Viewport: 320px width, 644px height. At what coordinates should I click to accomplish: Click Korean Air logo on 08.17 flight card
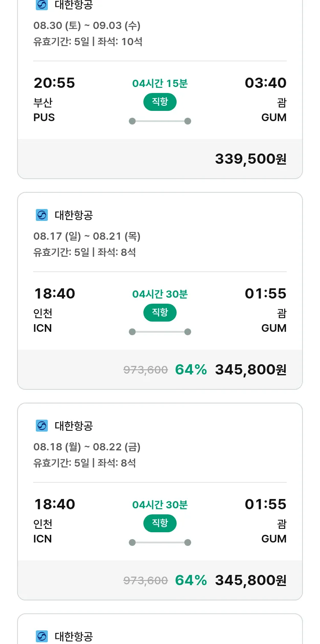point(42,215)
